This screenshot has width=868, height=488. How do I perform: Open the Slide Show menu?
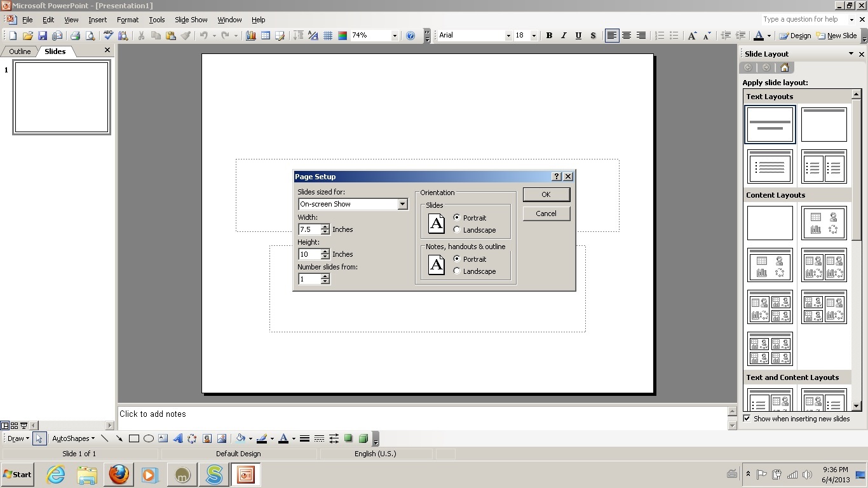pyautogui.click(x=191, y=20)
